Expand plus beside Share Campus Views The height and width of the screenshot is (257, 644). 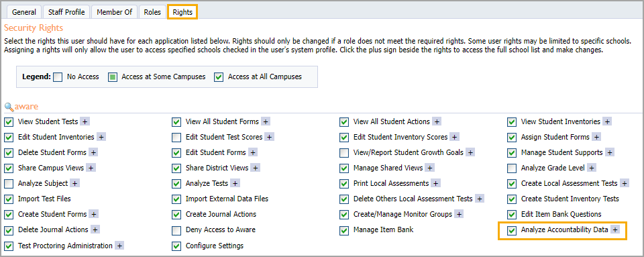click(91, 168)
